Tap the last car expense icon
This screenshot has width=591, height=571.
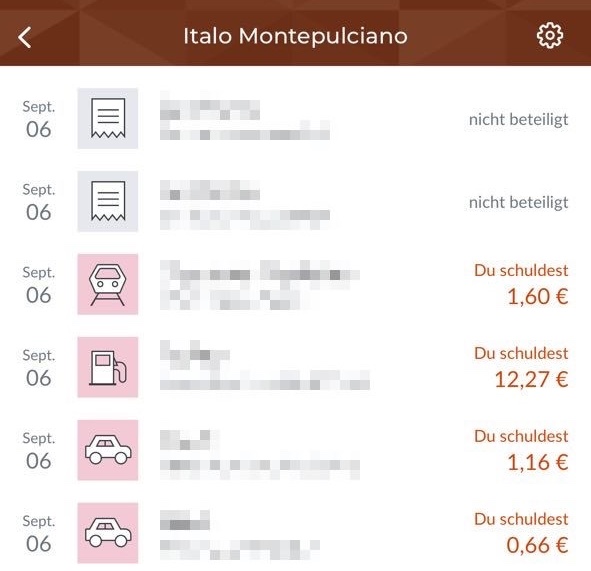pos(108,533)
